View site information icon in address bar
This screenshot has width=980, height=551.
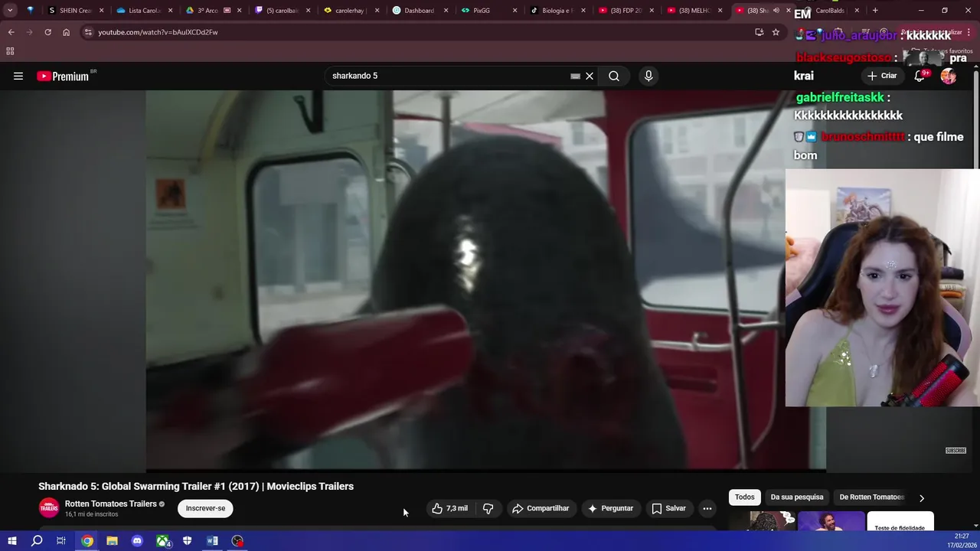pos(89,32)
